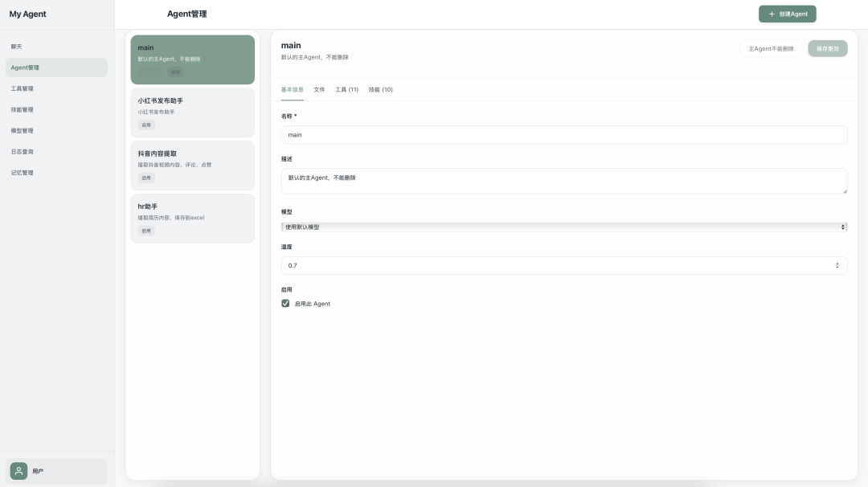Click the 保存更改 button
The width and height of the screenshot is (868, 487).
pyautogui.click(x=827, y=49)
